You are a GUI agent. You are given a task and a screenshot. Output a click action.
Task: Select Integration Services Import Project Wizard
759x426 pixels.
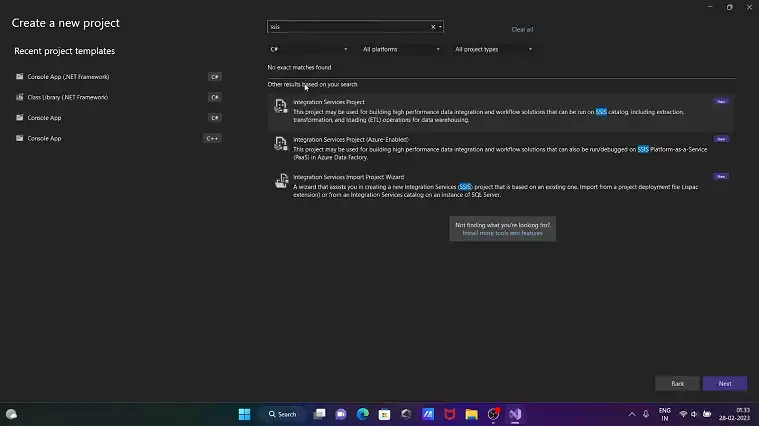(x=501, y=186)
